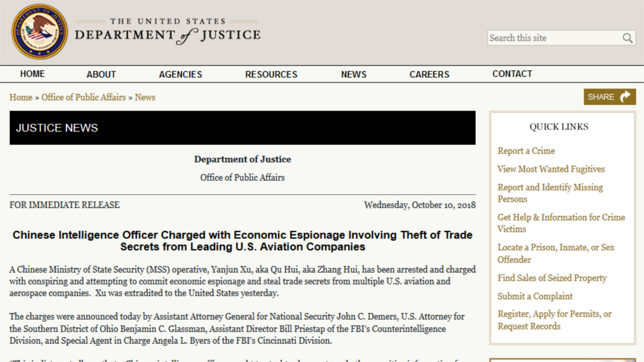Open the Submit a Complaint link
Screen dimensions: 644x362
pos(535,296)
